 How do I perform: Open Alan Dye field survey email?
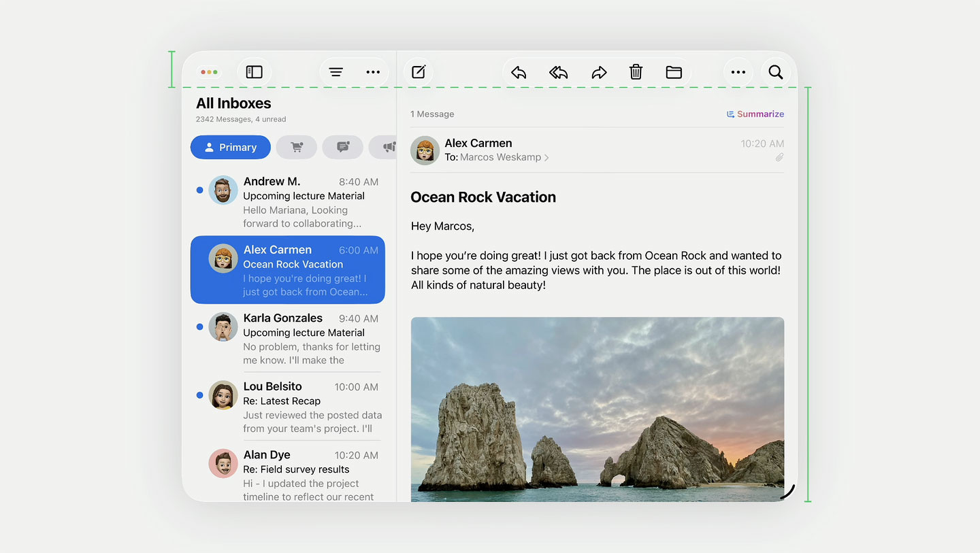[288, 475]
